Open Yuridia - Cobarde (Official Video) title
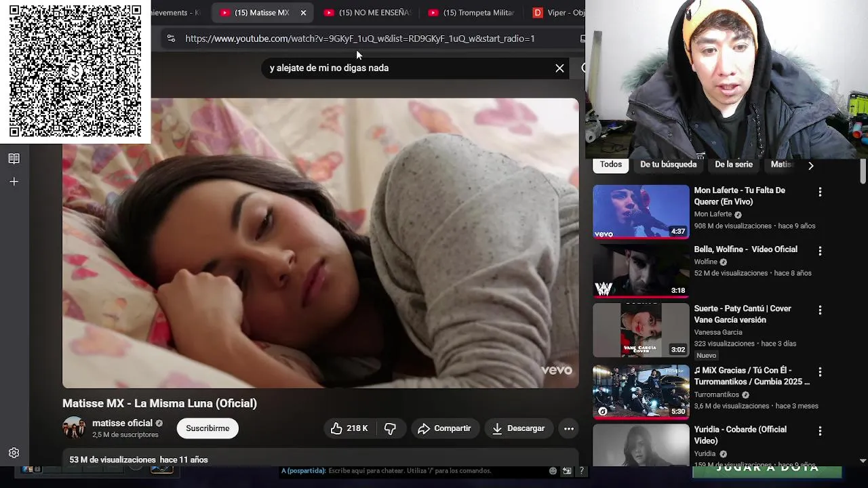Image resolution: width=868 pixels, height=488 pixels. tap(740, 435)
